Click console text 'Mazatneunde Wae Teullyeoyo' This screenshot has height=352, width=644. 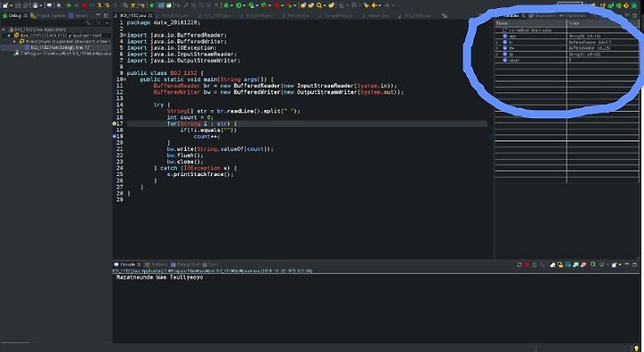click(x=159, y=277)
